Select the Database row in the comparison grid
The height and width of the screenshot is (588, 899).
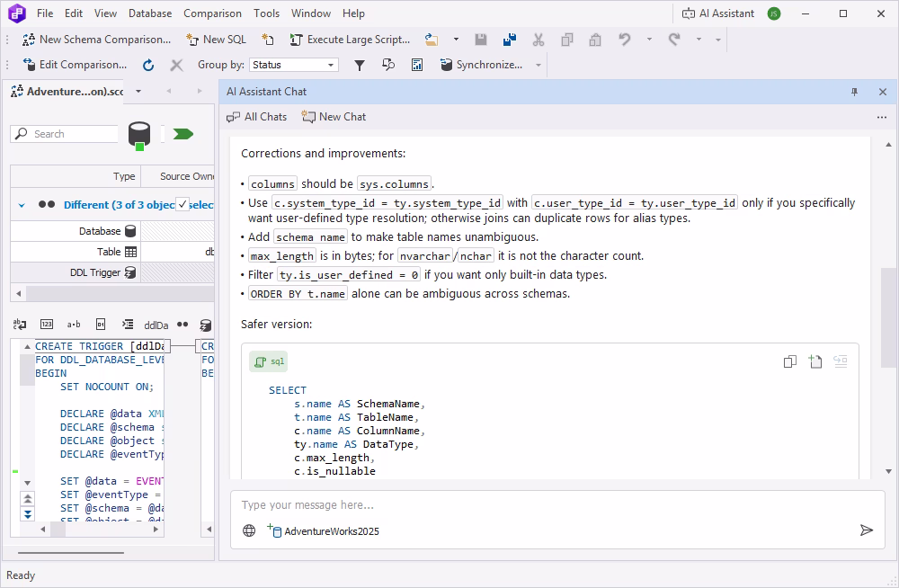pyautogui.click(x=112, y=231)
